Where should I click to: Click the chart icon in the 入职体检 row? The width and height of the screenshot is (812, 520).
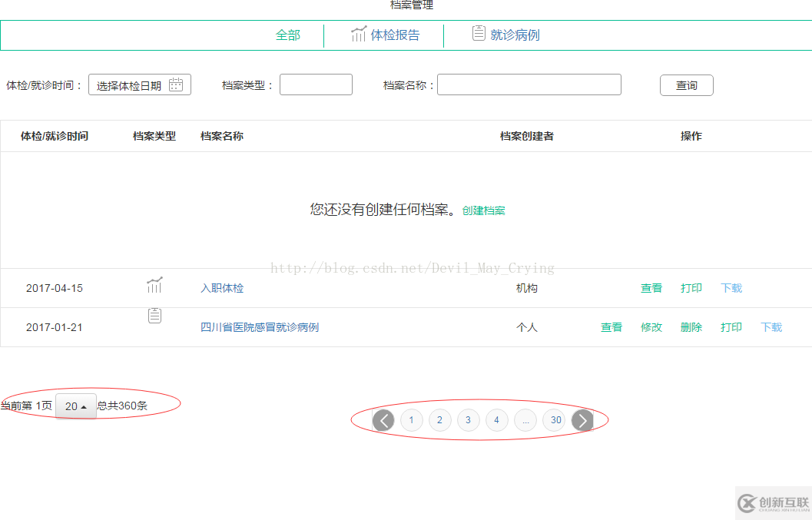[x=154, y=285]
